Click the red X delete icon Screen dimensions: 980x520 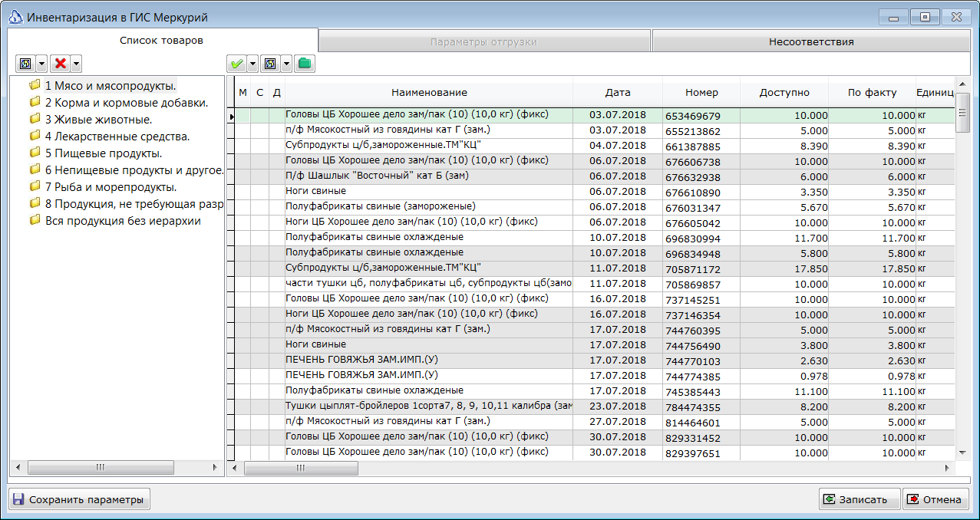(x=59, y=63)
